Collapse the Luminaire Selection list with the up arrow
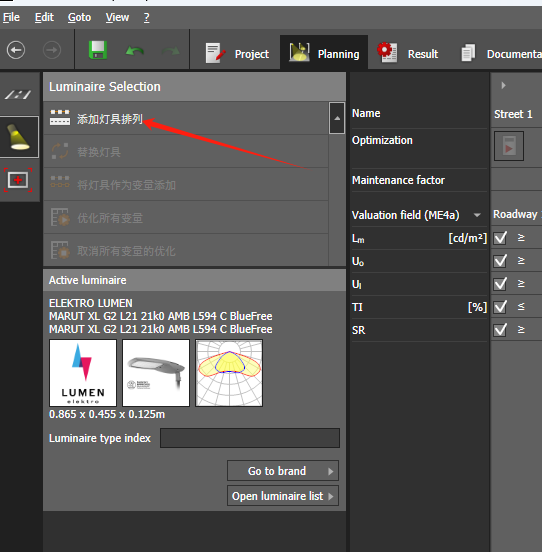Image resolution: width=542 pixels, height=552 pixels. point(337,118)
